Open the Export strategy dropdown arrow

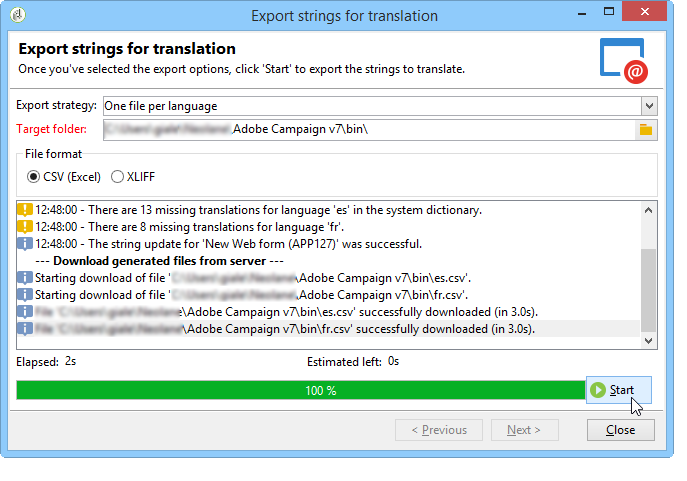(649, 106)
